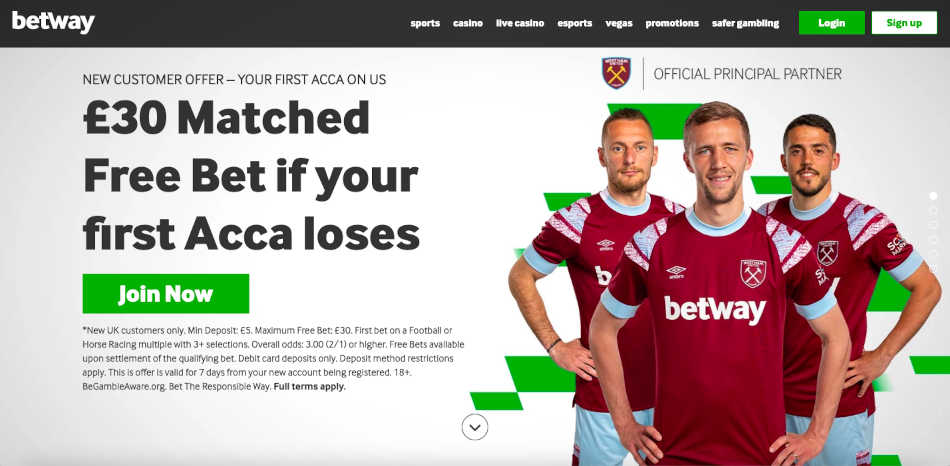The image size is (950, 466).
Task: Click the circled down-arrow scroll icon
Action: pyautogui.click(x=474, y=427)
